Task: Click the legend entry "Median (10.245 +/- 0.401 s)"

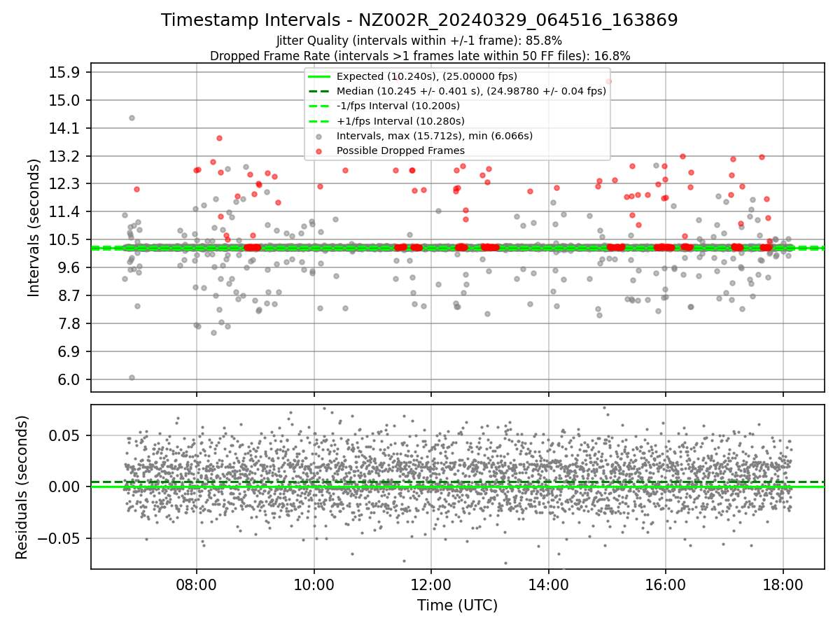Action: [x=471, y=91]
